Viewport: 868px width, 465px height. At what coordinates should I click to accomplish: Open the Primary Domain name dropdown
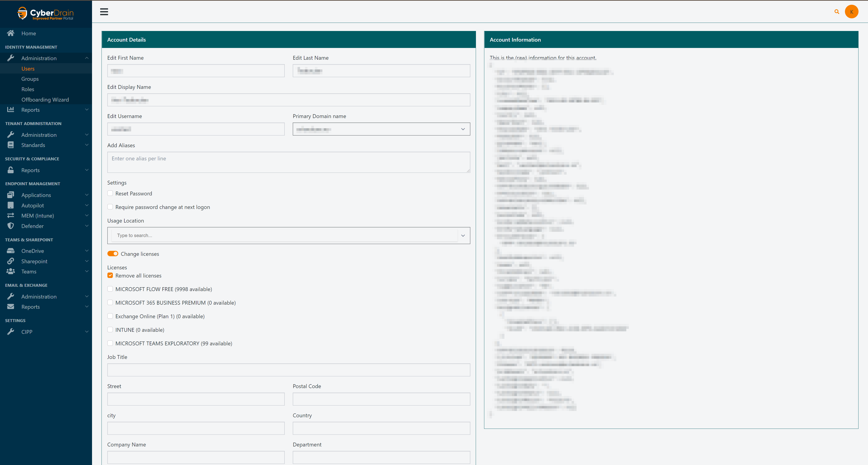[x=381, y=129]
